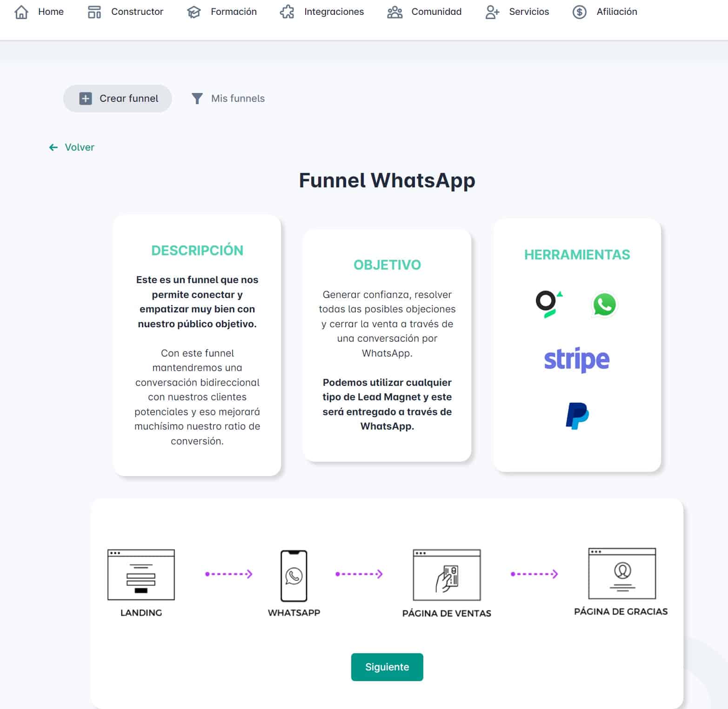
Task: Click the Home house icon
Action: point(21,12)
